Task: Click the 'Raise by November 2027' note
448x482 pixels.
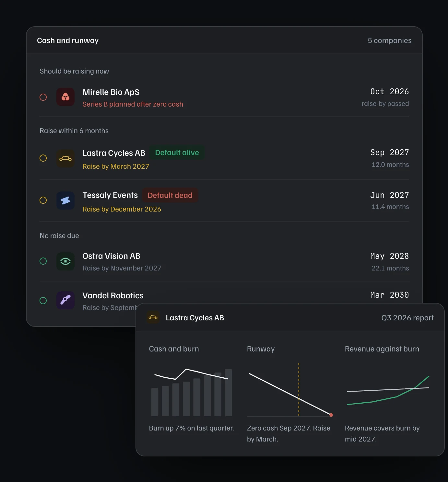Action: [x=122, y=268]
